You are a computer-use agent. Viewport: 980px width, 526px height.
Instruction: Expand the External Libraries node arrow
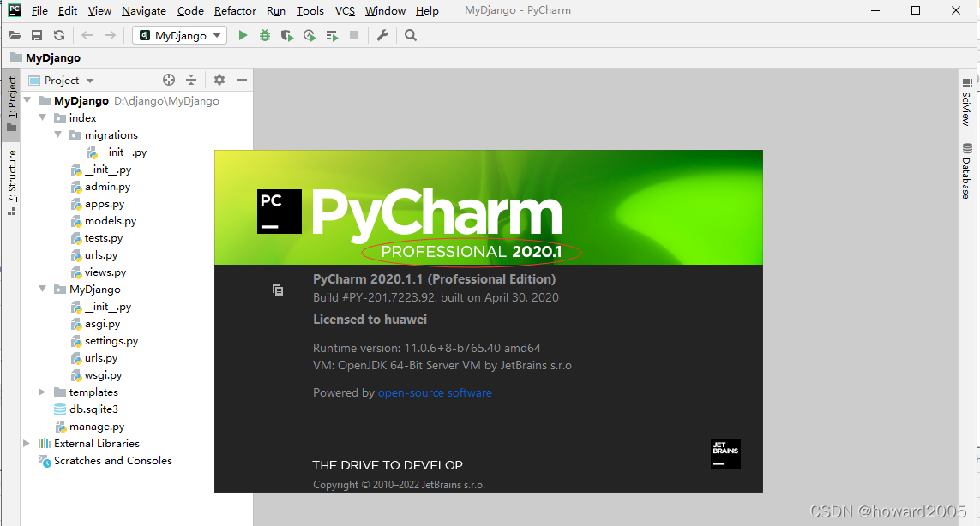27,443
